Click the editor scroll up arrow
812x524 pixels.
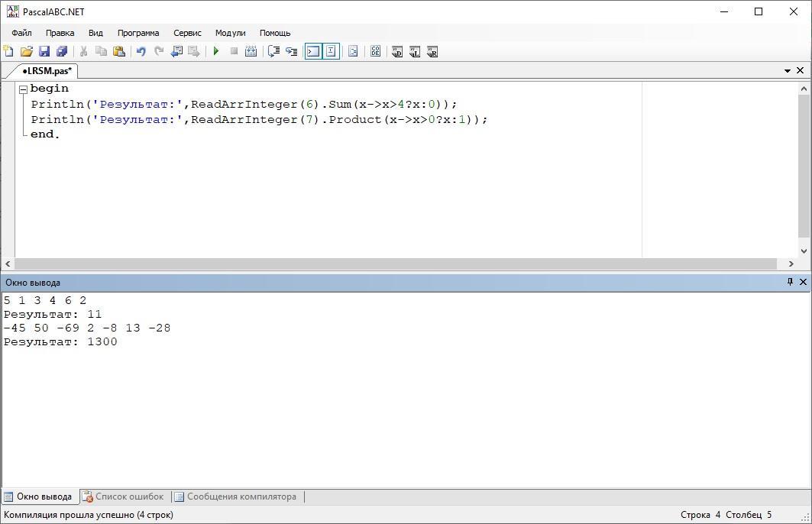(x=804, y=89)
